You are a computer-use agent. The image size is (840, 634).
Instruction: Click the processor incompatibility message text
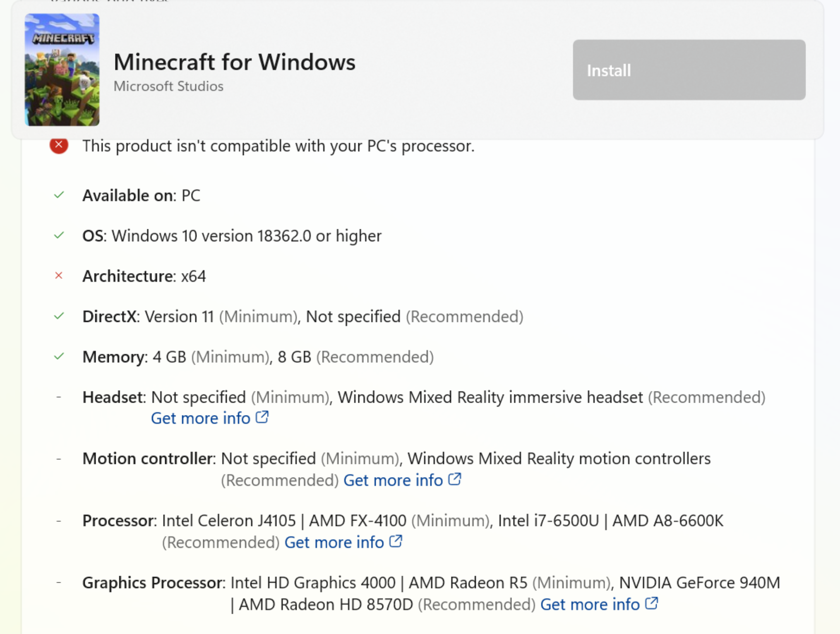[278, 146]
